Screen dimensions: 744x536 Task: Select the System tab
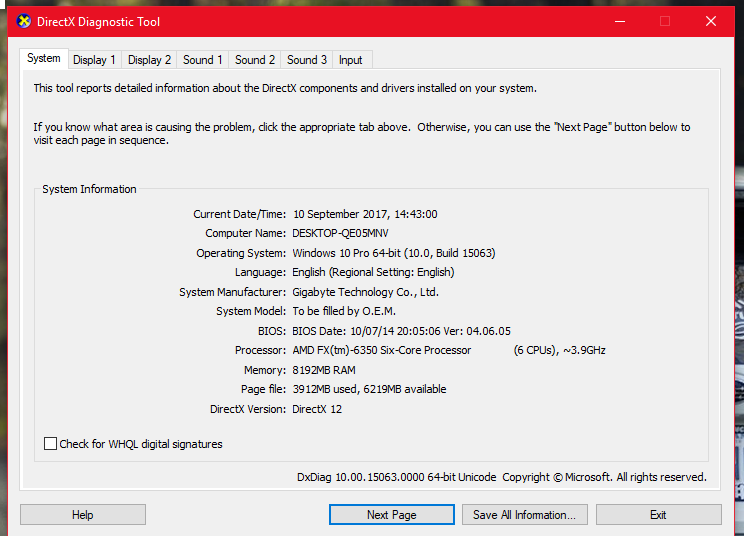point(44,58)
